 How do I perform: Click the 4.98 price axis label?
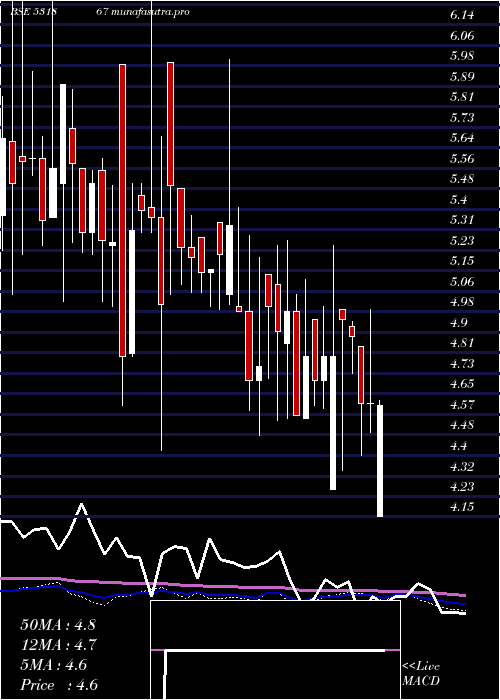point(462,302)
